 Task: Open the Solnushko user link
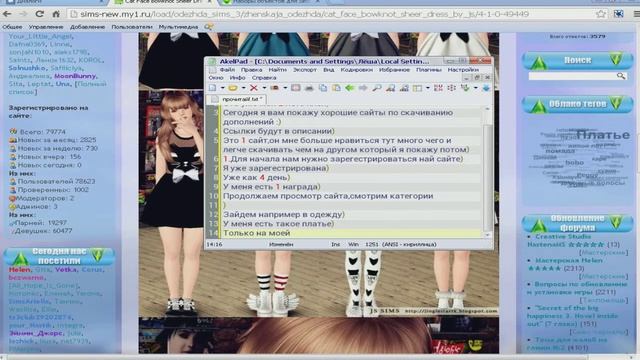[x=27, y=68]
